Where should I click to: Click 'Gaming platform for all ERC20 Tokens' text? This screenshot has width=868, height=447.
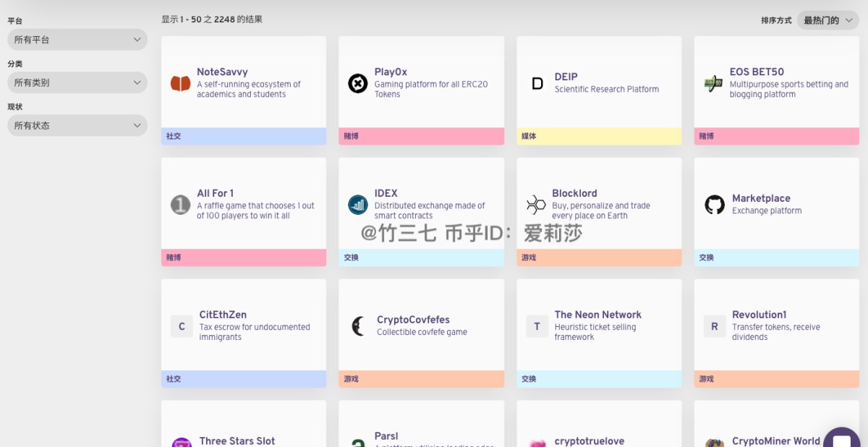point(431,90)
